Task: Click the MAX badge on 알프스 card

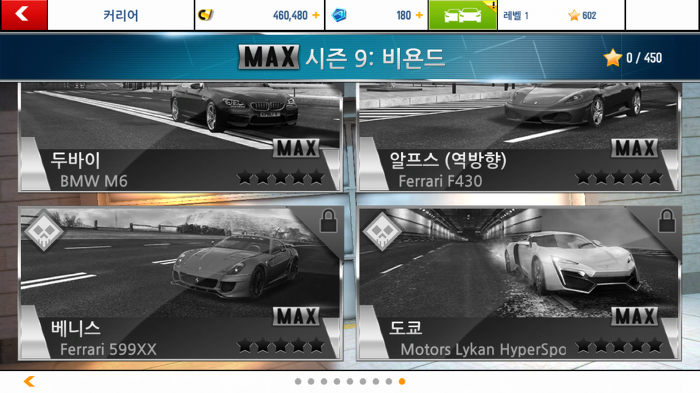Action: [635, 148]
